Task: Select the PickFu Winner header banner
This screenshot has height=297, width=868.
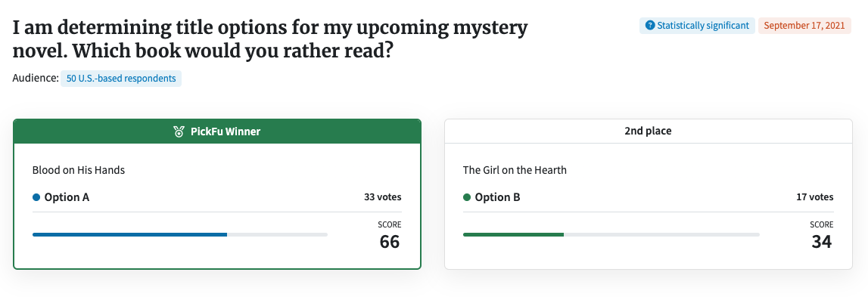Action: (217, 131)
